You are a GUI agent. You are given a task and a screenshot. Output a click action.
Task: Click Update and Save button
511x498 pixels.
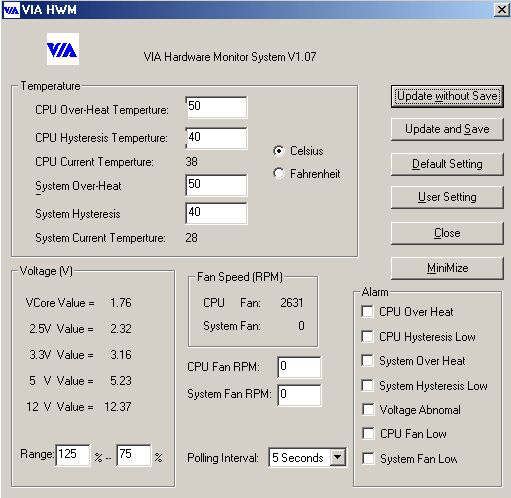(x=447, y=129)
